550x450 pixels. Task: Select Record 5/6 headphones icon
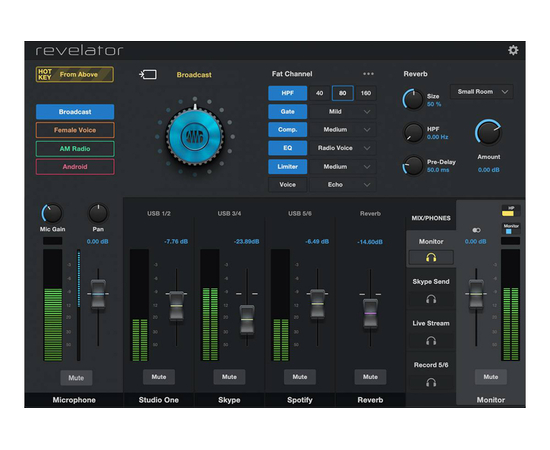[x=431, y=382]
